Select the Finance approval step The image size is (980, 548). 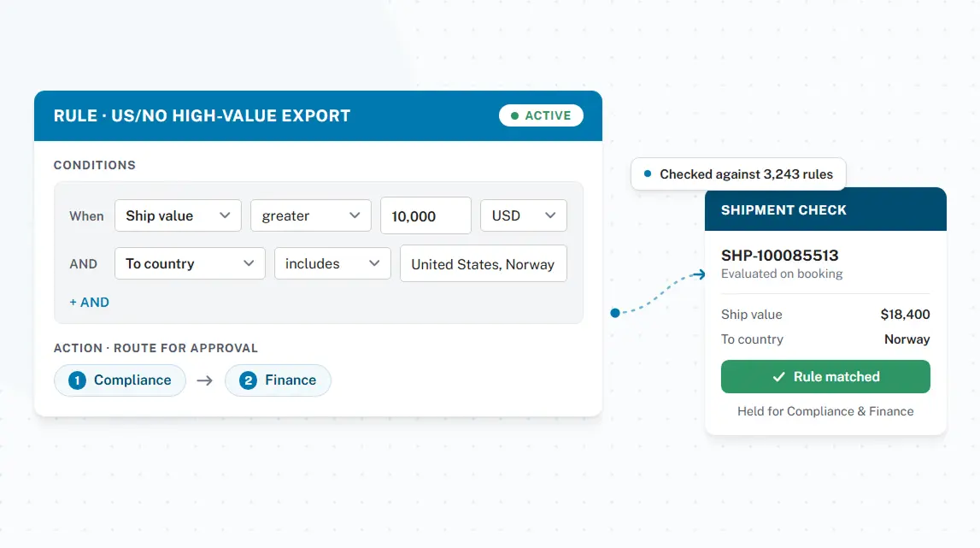278,380
